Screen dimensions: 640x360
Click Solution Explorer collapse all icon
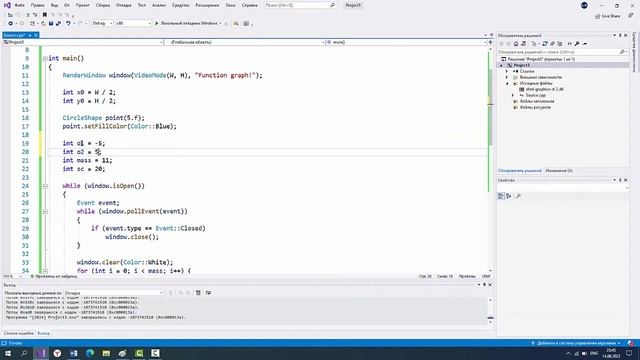click(552, 44)
